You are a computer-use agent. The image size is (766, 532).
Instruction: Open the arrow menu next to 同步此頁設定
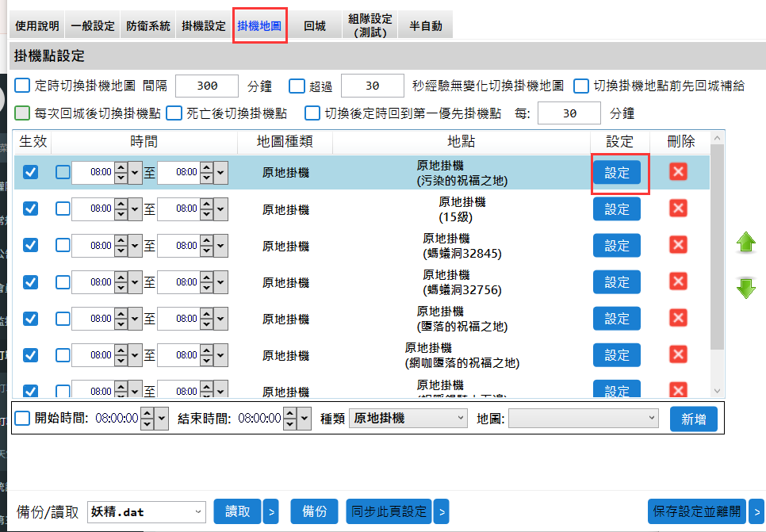tap(442, 511)
